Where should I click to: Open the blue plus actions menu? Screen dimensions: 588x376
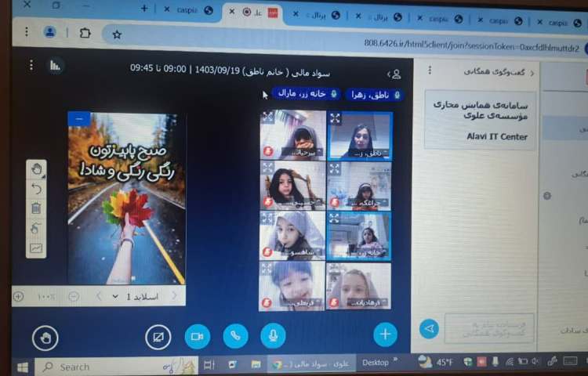385,334
